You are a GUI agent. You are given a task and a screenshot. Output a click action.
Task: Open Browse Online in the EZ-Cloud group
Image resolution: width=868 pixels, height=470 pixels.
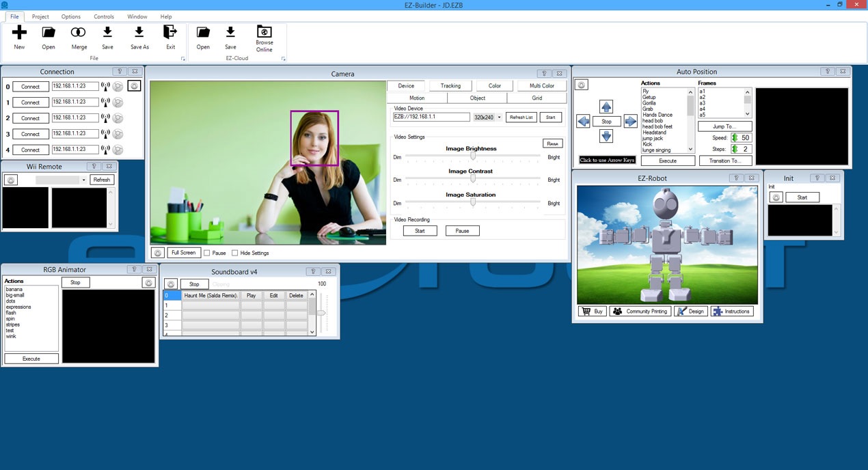tap(265, 33)
